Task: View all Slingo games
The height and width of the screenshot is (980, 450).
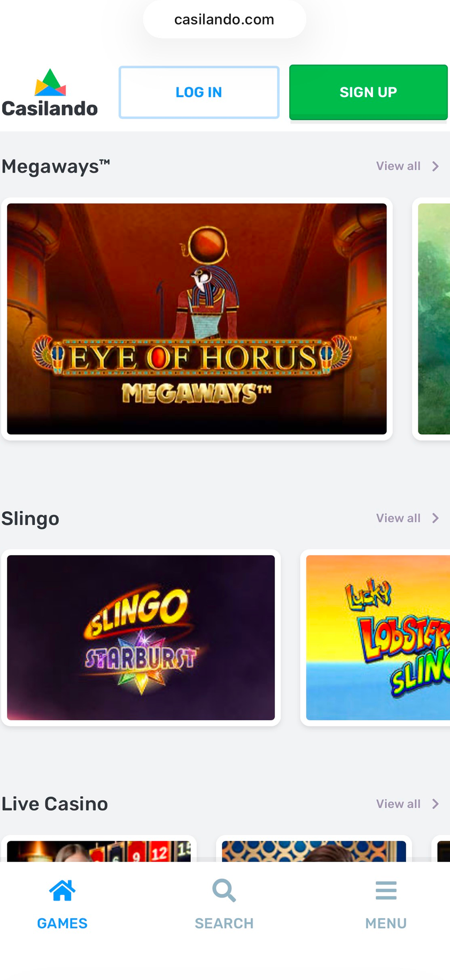Action: [x=398, y=518]
